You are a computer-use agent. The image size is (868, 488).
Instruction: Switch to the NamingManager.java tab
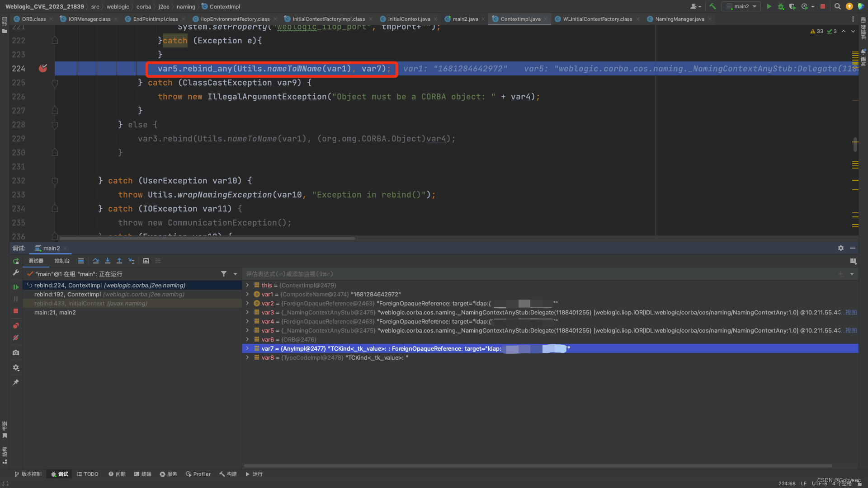[679, 19]
